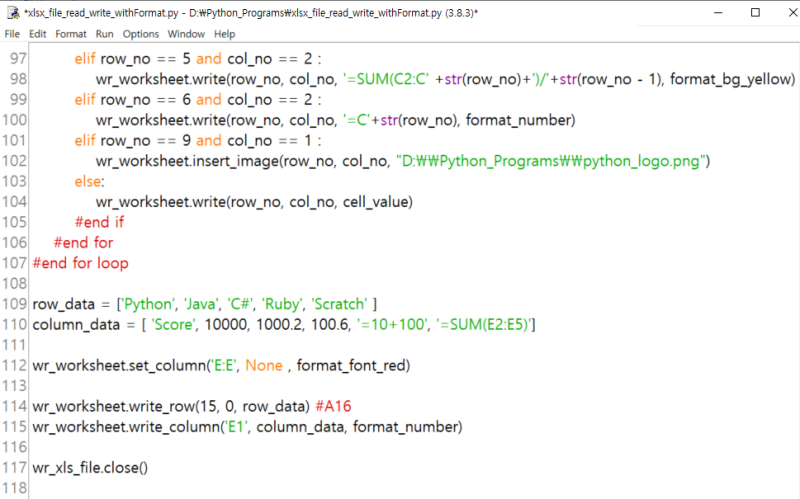Open the Window menu
The height and width of the screenshot is (499, 800).
click(186, 34)
